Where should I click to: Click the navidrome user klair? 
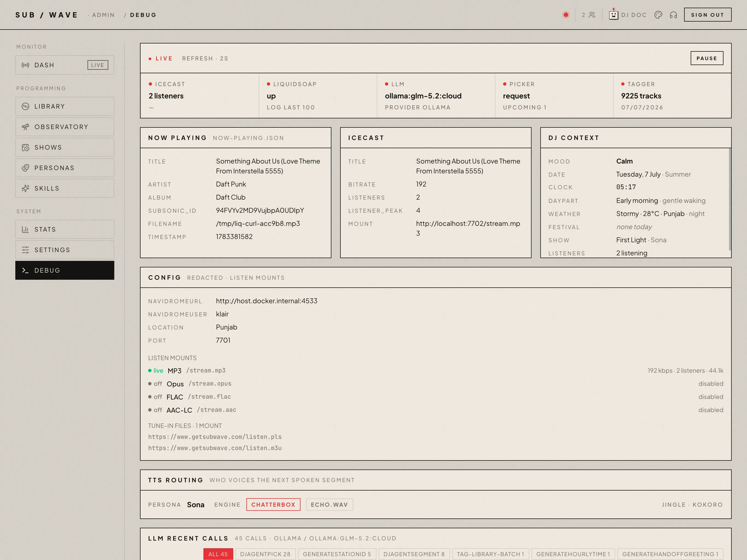click(x=222, y=314)
